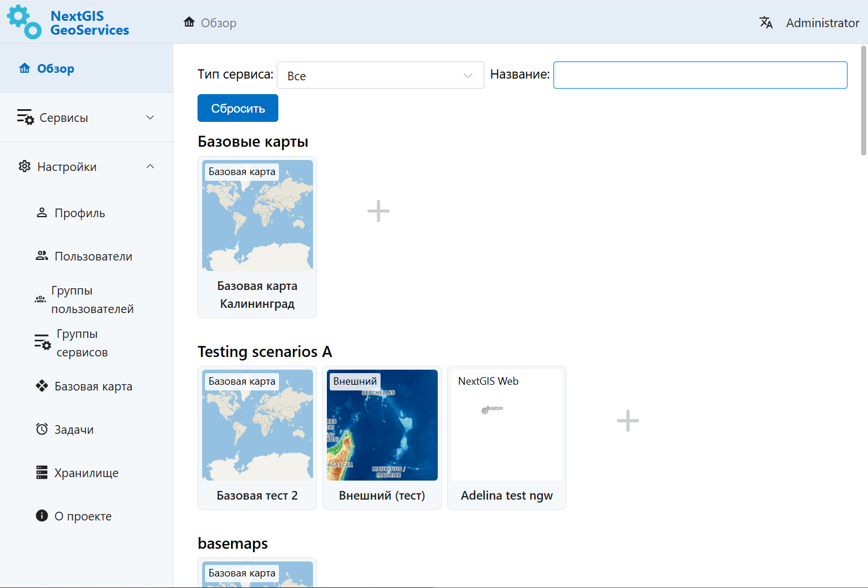Click the NextGIS GeoServices gear logo
Image resolution: width=868 pixels, height=588 pixels.
coord(24,22)
